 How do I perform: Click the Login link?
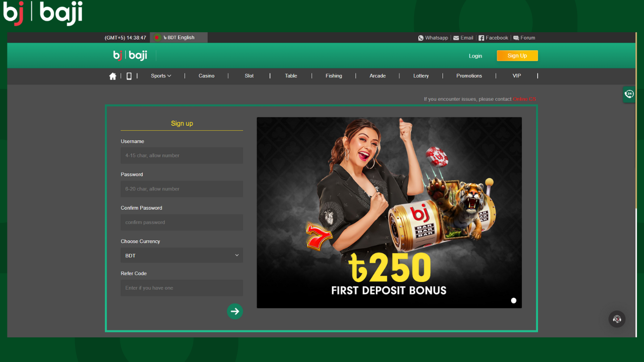click(x=475, y=56)
